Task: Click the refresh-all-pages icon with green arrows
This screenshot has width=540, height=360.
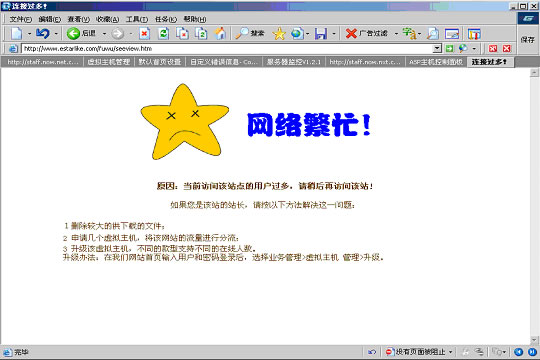Action: [201, 33]
